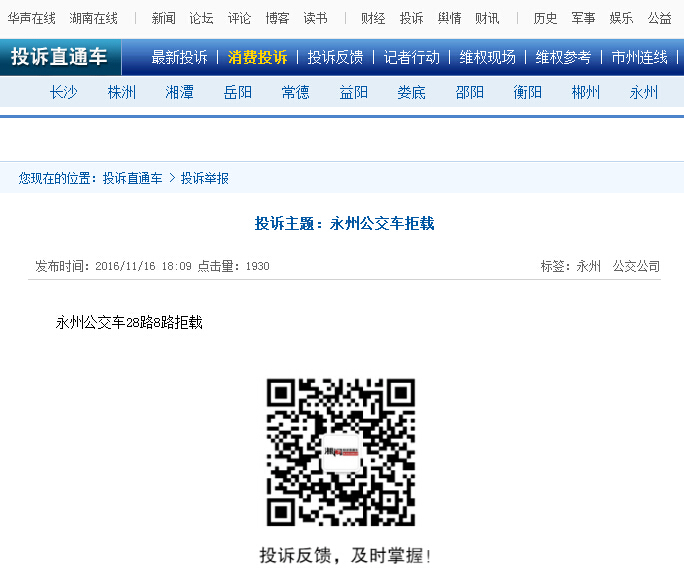Viewport: 684px width, 568px height.
Task: Click breadcrumb link 投诉直通车
Action: point(133,178)
